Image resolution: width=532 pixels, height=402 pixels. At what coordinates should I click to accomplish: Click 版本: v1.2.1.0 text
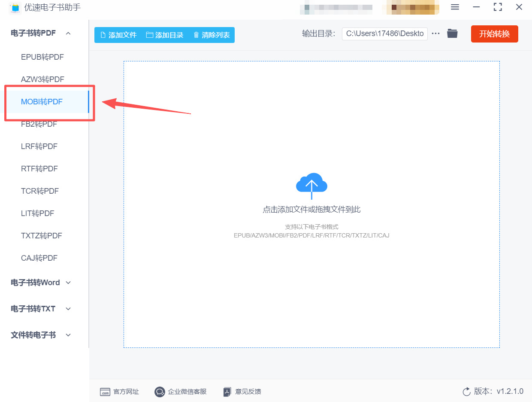point(499,391)
